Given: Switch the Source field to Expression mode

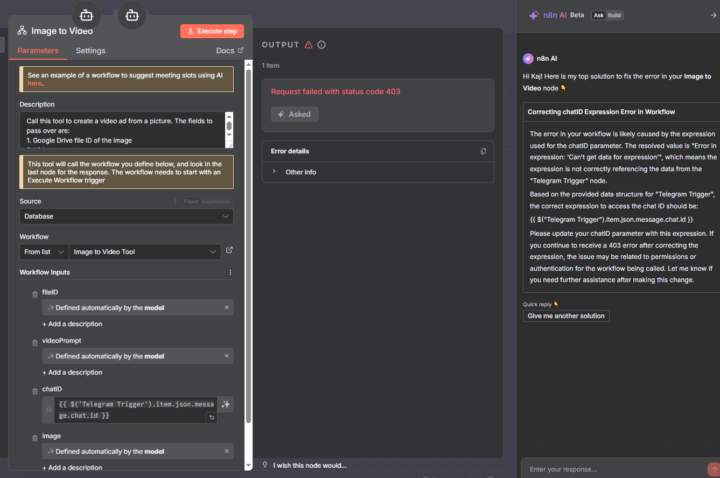Looking at the screenshot, I should [x=217, y=201].
